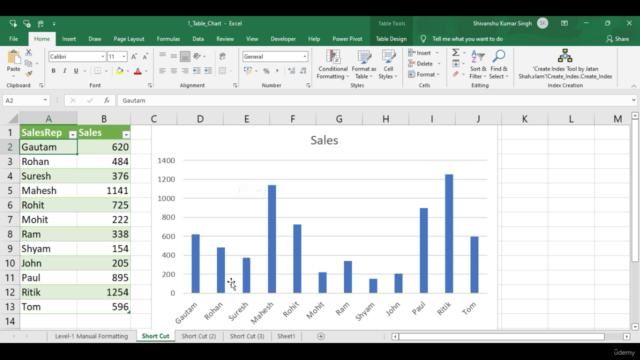Open the Sales column filter dropdown
640x360 pixels.
[126, 134]
